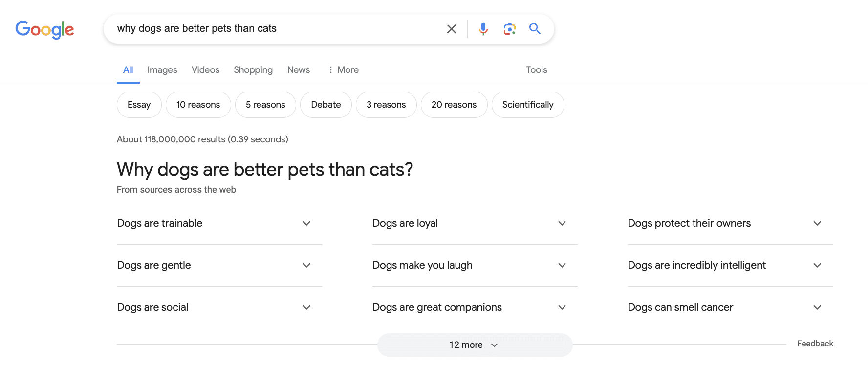Expand the Dogs are loyal answer
Image resolution: width=868 pixels, height=368 pixels.
[562, 223]
